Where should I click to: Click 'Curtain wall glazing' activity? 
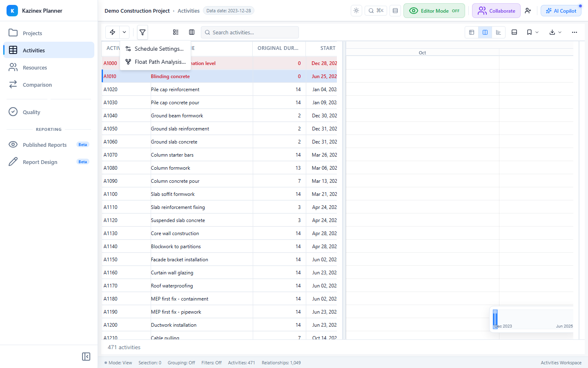(172, 273)
